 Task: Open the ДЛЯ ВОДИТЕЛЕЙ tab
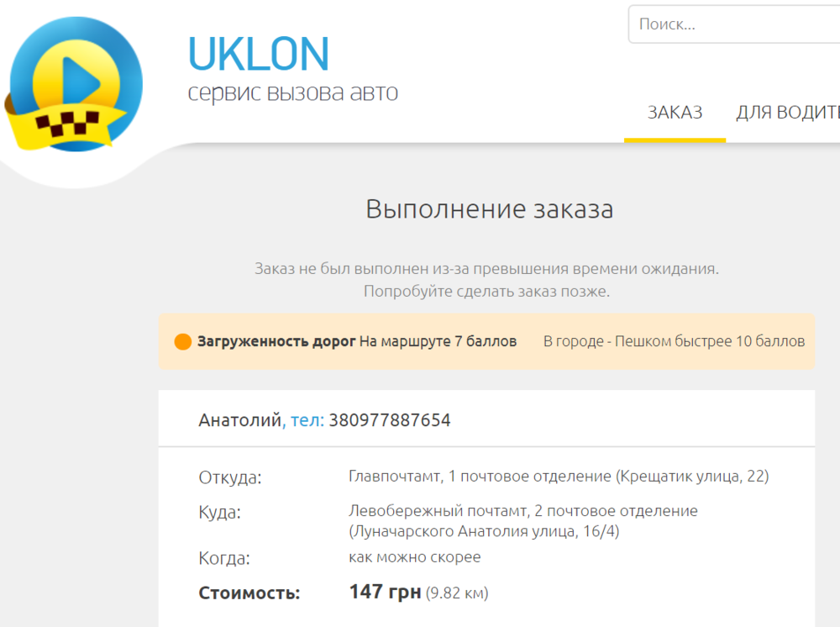(787, 113)
